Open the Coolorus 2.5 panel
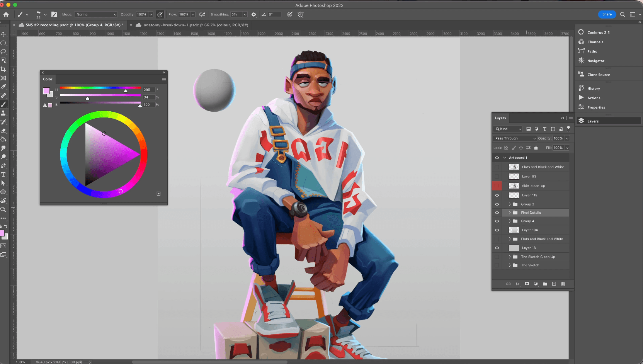Image resolution: width=643 pixels, height=364 pixels. (598, 32)
